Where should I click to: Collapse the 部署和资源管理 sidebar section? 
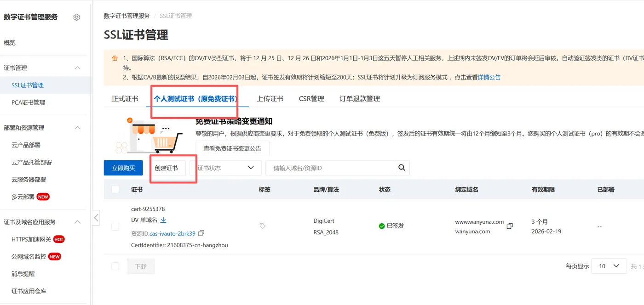pos(77,128)
